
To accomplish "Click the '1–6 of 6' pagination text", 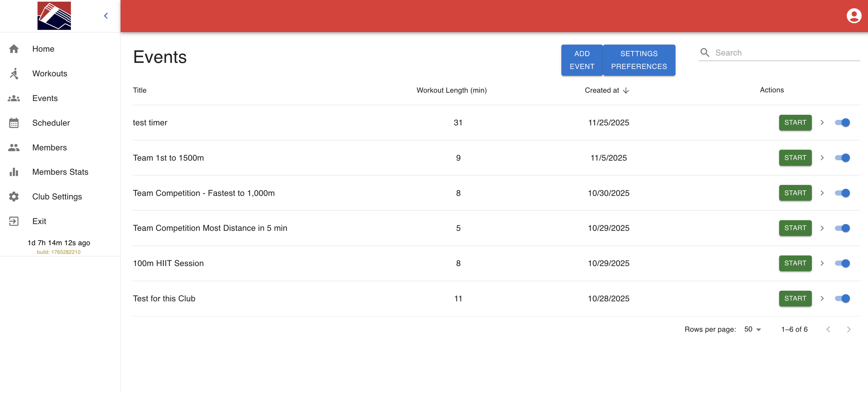I will pyautogui.click(x=794, y=330).
